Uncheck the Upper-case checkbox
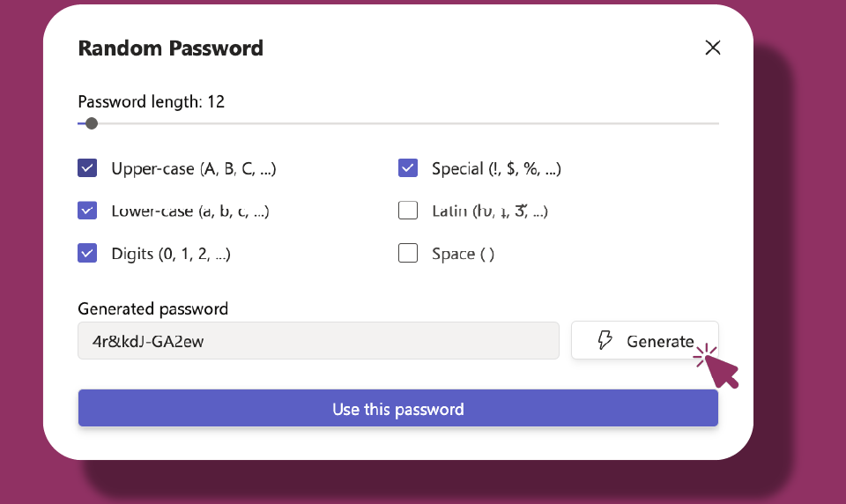Screen dimensions: 846x504 point(87,168)
